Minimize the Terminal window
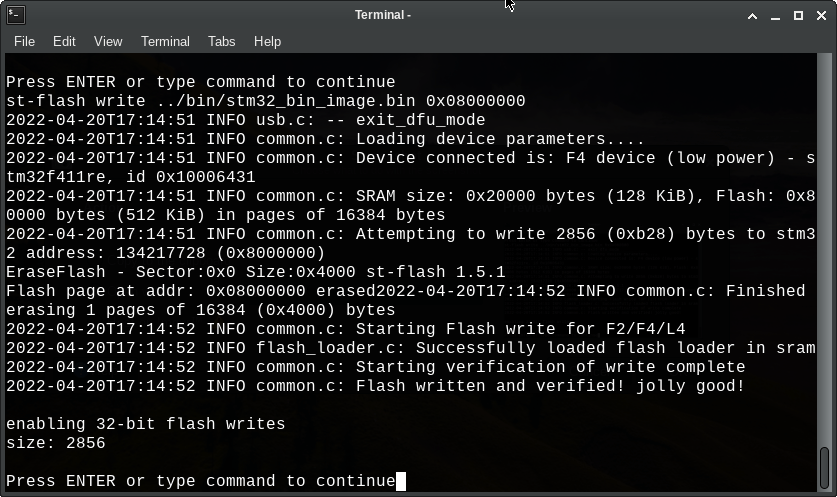 [777, 15]
